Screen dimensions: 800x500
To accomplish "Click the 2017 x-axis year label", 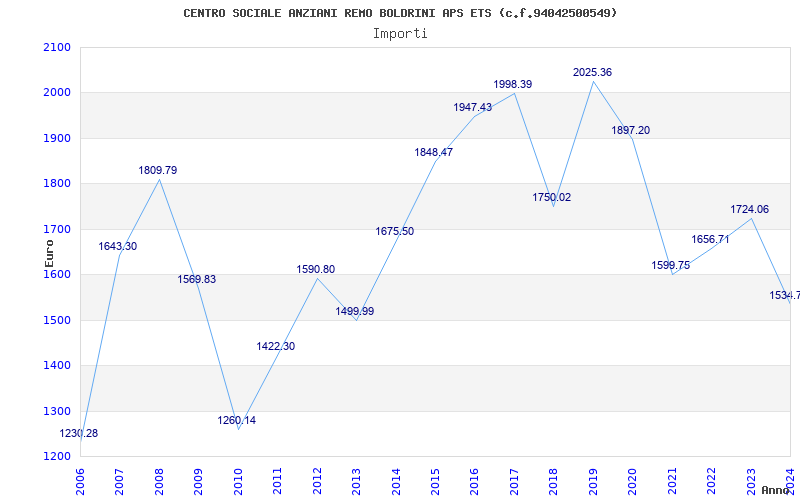I will point(514,481).
